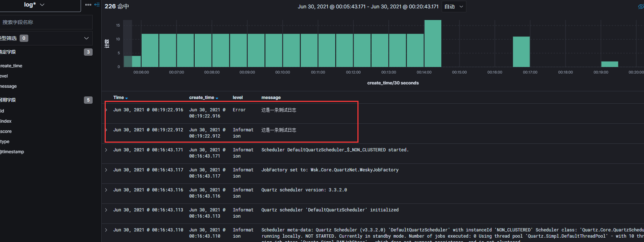The width and height of the screenshot is (644, 242).
Task: Click the 'DefaultQuartzScheduler' initialized message
Action: [x=330, y=210]
